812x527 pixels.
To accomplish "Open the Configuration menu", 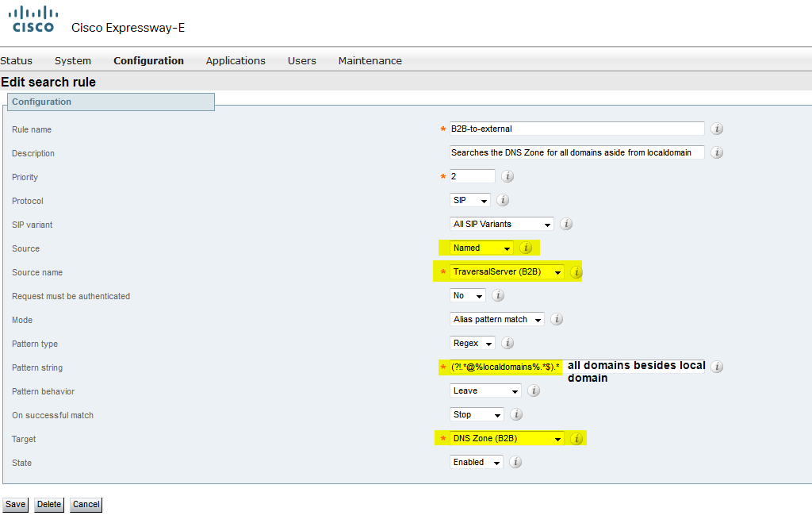I will coord(148,60).
